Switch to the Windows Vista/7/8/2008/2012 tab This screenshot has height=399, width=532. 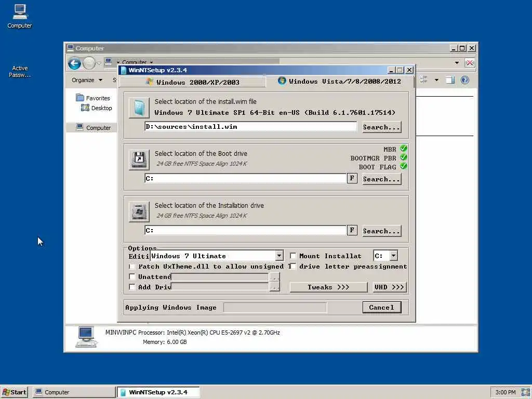click(340, 82)
